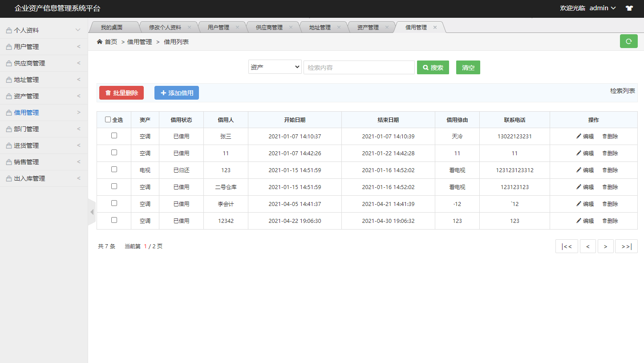The image size is (644, 363).
Task: Click the green refresh icon
Action: [x=628, y=41]
